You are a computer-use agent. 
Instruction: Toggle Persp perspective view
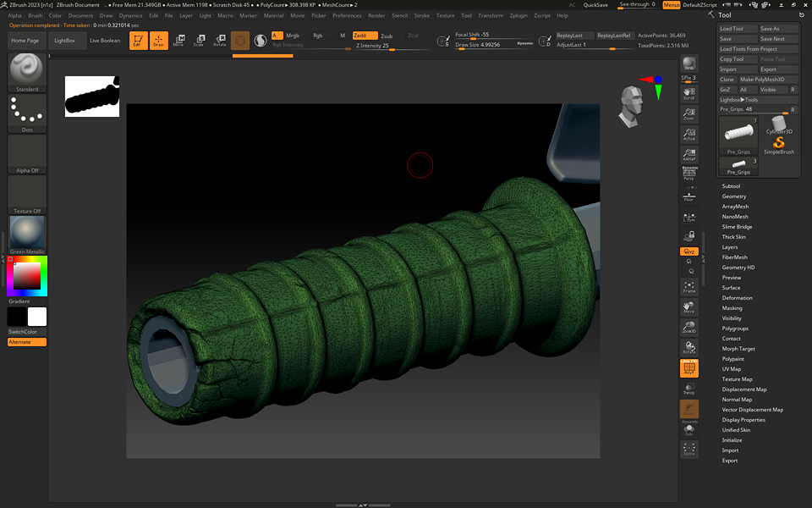(x=689, y=174)
